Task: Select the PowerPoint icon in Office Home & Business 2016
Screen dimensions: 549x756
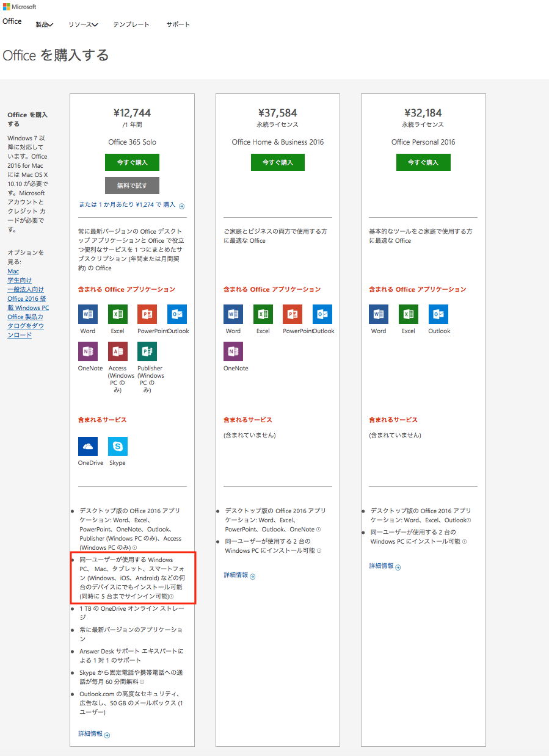Action: pyautogui.click(x=293, y=314)
